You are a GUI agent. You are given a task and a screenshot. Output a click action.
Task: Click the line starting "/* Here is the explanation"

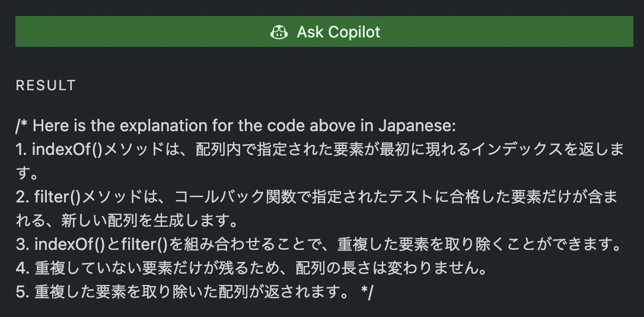coord(236,125)
